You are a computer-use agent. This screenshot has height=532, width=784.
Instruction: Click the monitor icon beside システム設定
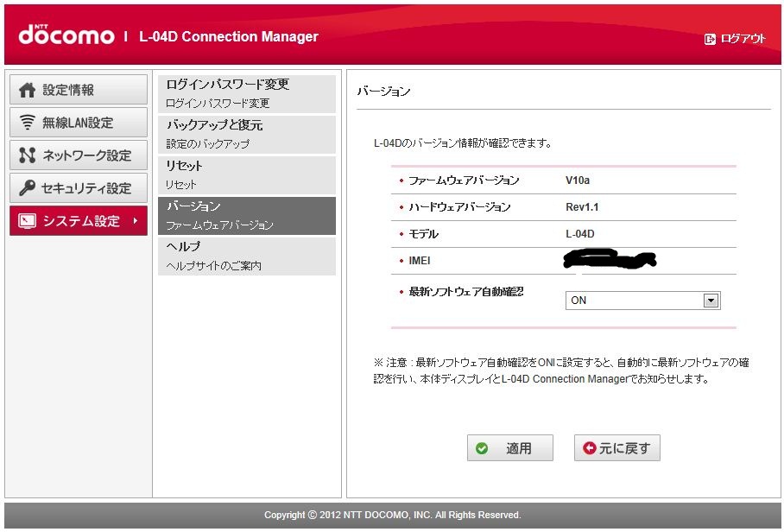tap(28, 221)
